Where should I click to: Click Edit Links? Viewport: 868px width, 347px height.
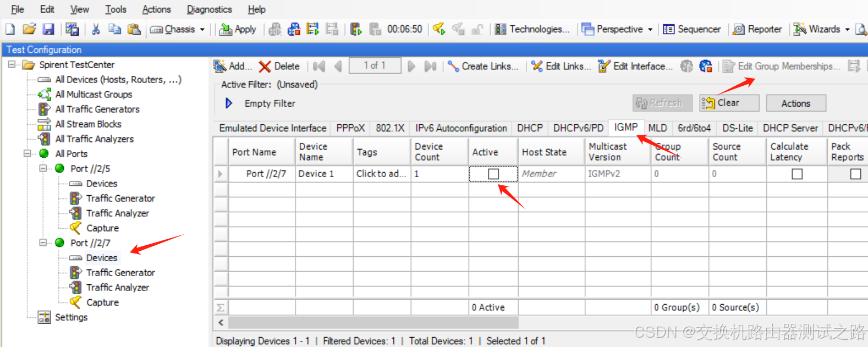pyautogui.click(x=561, y=66)
